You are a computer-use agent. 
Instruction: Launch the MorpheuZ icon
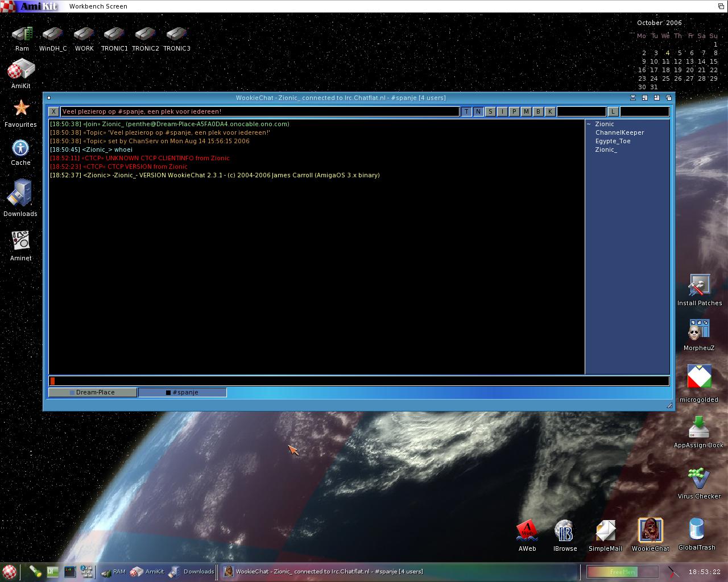[699, 335]
